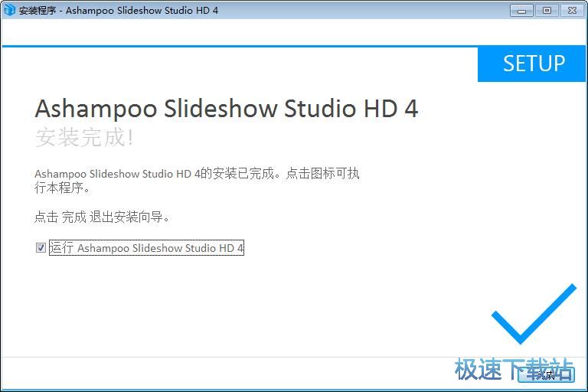The height and width of the screenshot is (392, 588).
Task: Click the paragraph ending with 点击图标可执行本程序
Action: pyautogui.click(x=197, y=181)
